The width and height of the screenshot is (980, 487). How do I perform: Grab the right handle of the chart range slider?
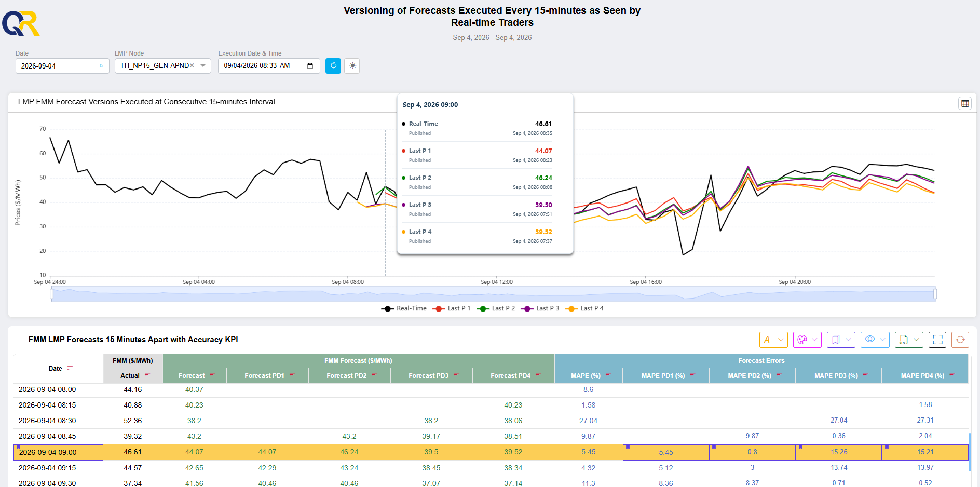pyautogui.click(x=935, y=294)
